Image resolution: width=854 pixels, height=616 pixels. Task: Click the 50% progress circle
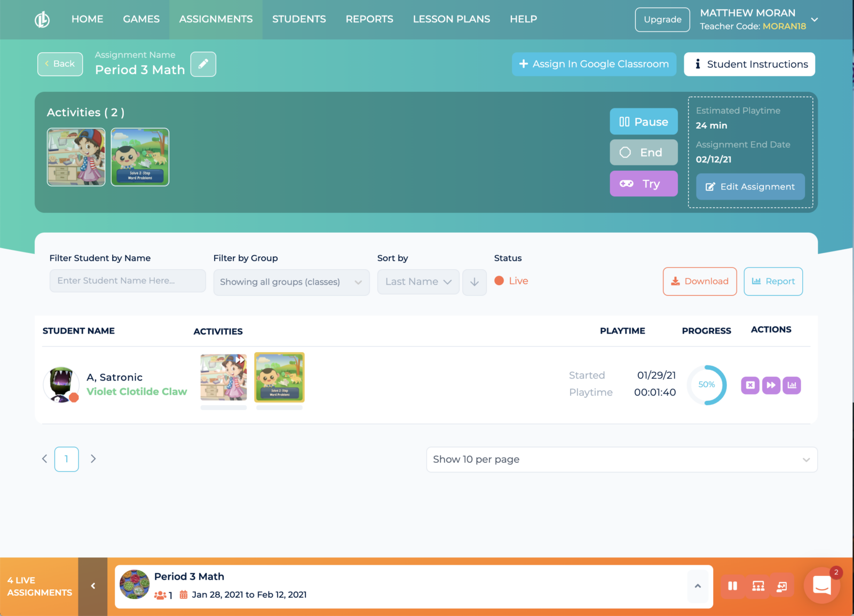pyautogui.click(x=707, y=385)
